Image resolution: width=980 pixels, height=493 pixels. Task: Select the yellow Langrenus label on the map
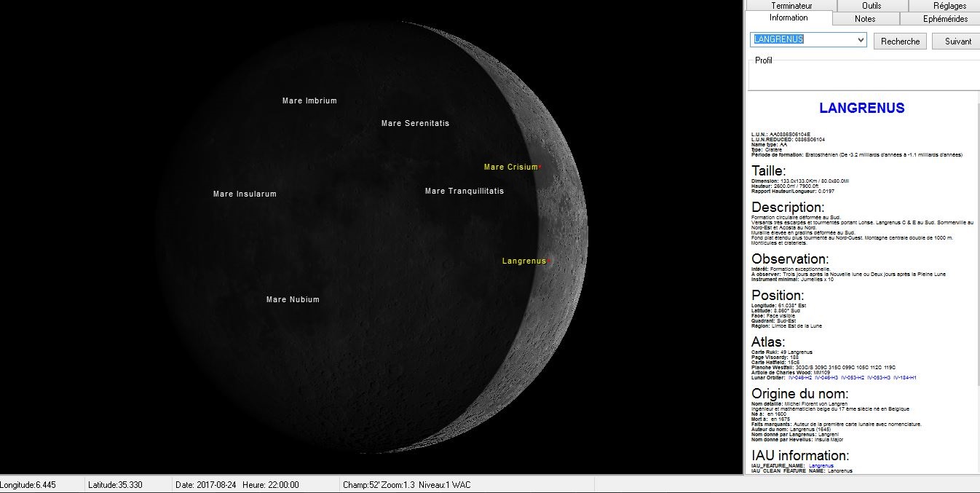523,261
